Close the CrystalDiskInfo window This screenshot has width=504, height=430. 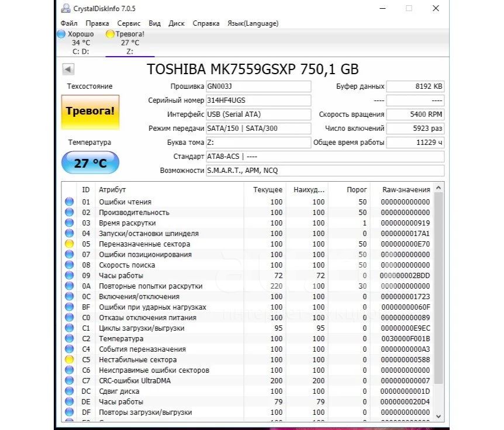click(436, 8)
